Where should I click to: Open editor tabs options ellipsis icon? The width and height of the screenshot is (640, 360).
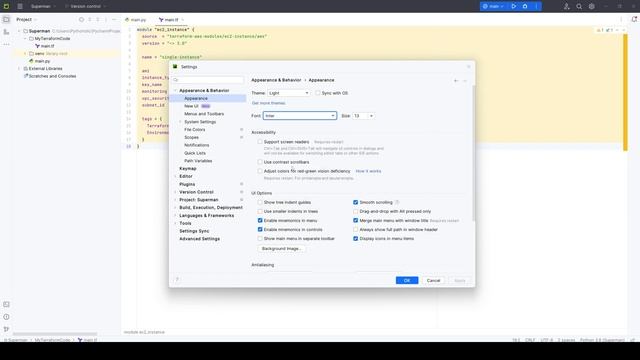[621, 19]
